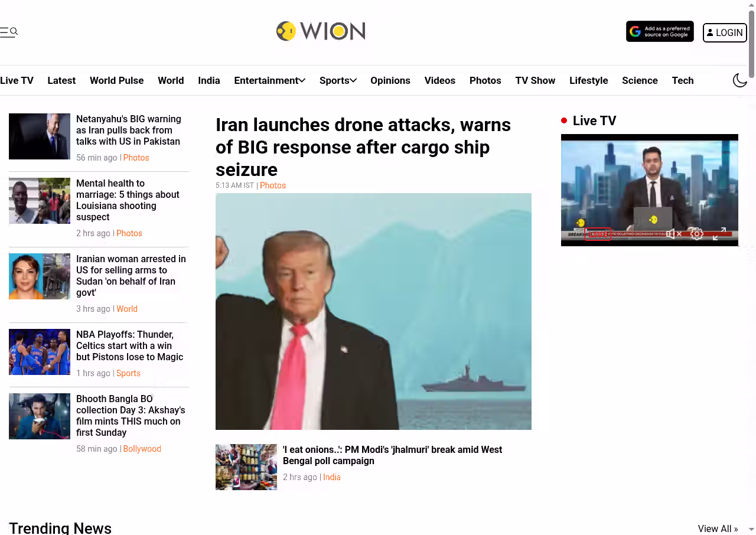This screenshot has width=756, height=535.
Task: Go to the Opinions section
Action: tap(390, 80)
